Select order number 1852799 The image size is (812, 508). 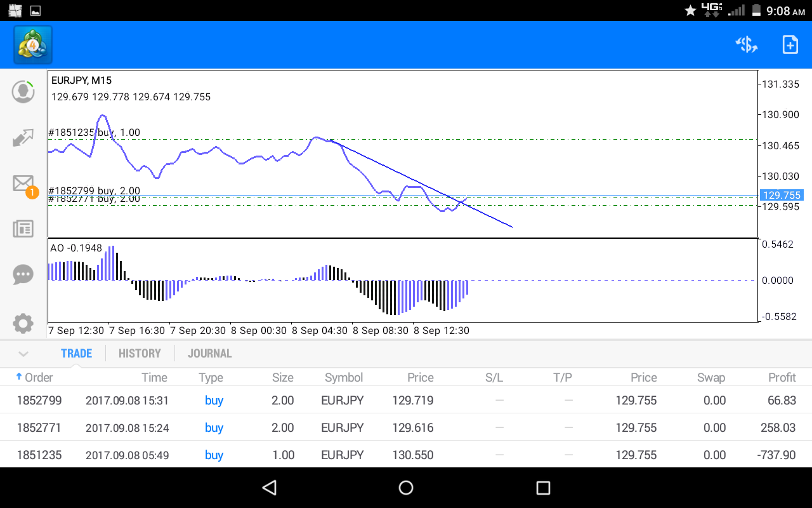tap(39, 401)
